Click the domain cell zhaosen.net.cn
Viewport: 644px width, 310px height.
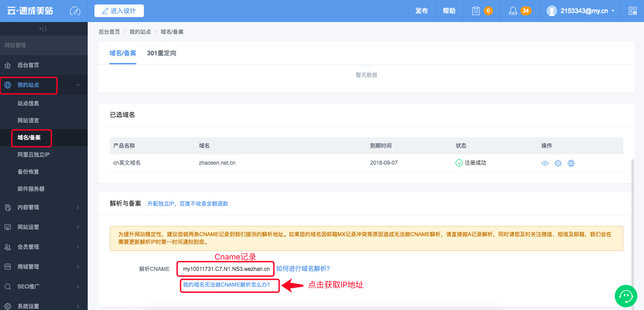point(217,163)
